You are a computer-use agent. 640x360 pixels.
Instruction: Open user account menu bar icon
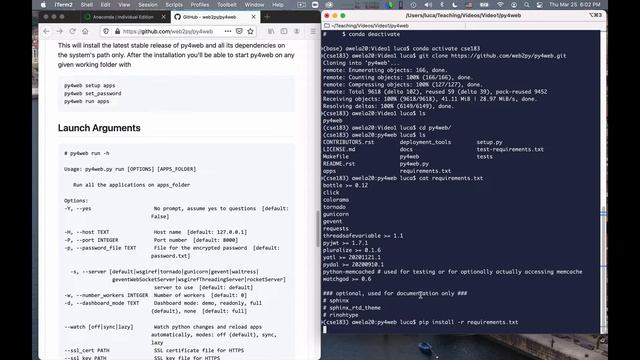513,5
